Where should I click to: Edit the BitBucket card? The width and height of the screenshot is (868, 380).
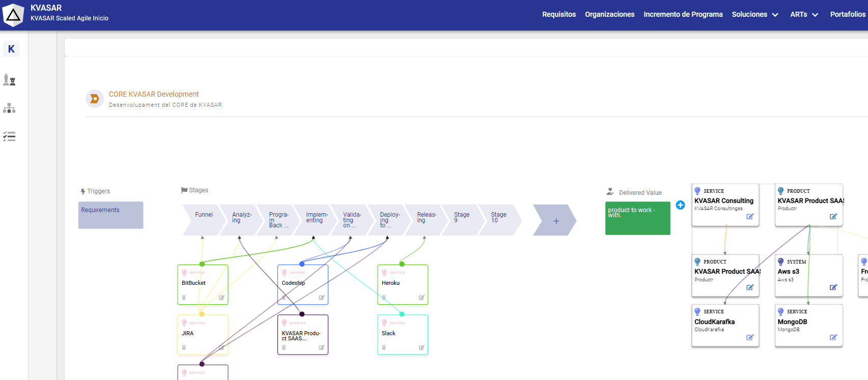coord(221,298)
